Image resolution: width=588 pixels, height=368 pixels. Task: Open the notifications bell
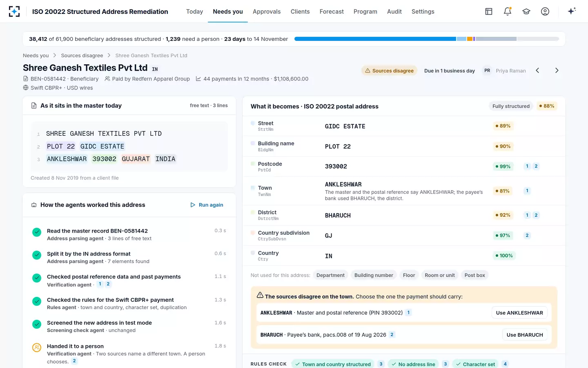[508, 11]
